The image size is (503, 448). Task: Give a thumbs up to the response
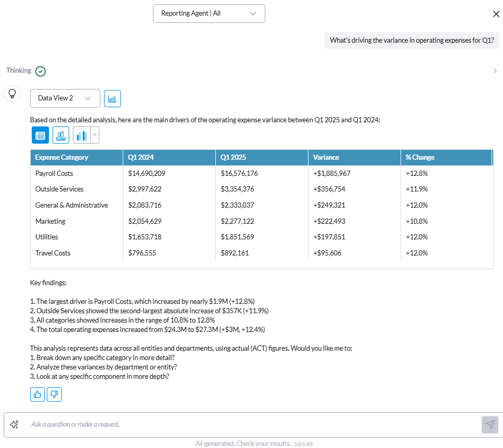pos(37,394)
